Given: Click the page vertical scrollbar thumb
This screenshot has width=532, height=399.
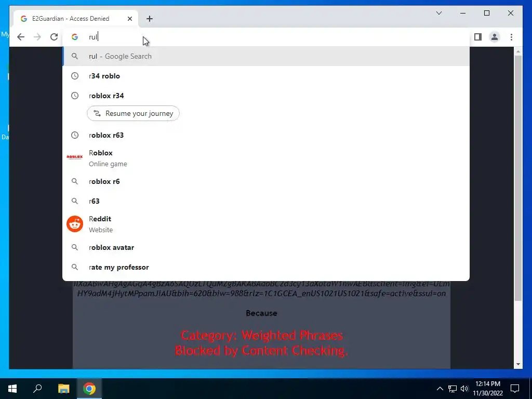Looking at the screenshot, I should coord(518,178).
